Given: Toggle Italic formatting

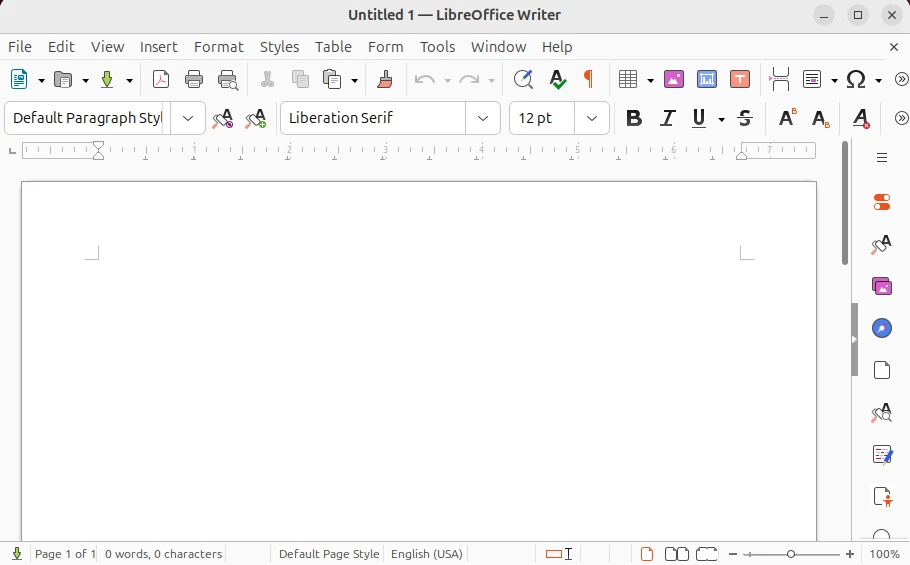Looking at the screenshot, I should [x=669, y=118].
